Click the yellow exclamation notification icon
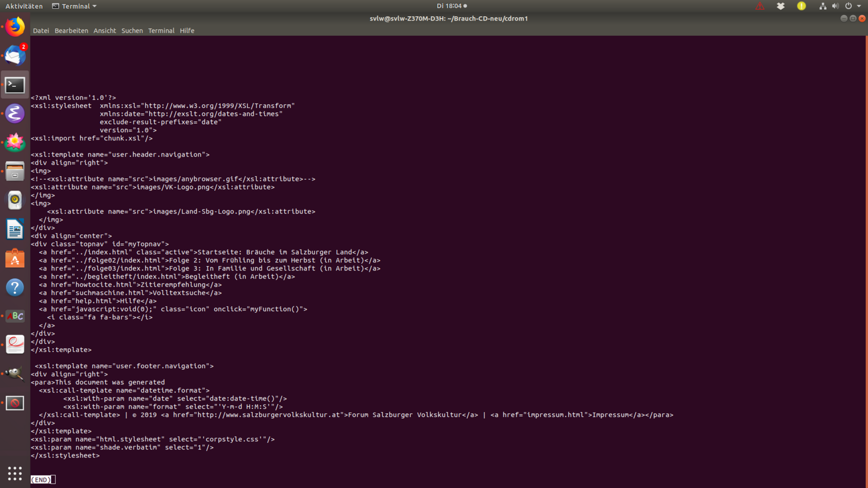This screenshot has width=868, height=488. coord(801,6)
